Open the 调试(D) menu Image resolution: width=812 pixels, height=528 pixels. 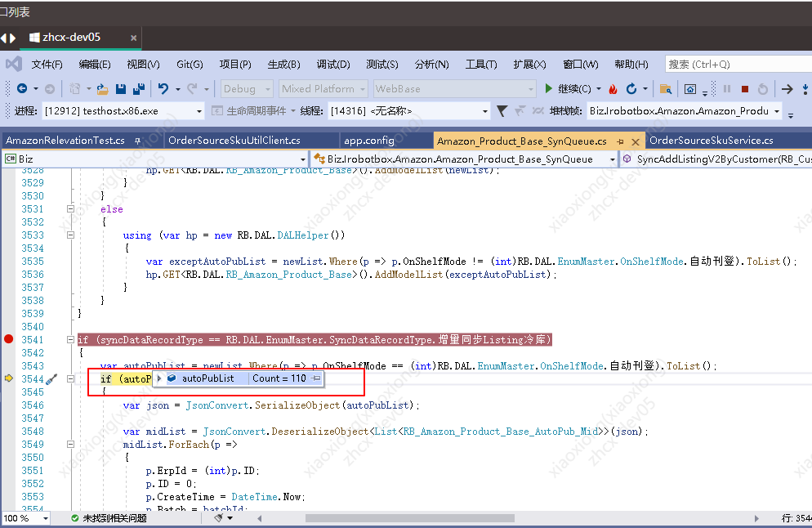coord(333,65)
